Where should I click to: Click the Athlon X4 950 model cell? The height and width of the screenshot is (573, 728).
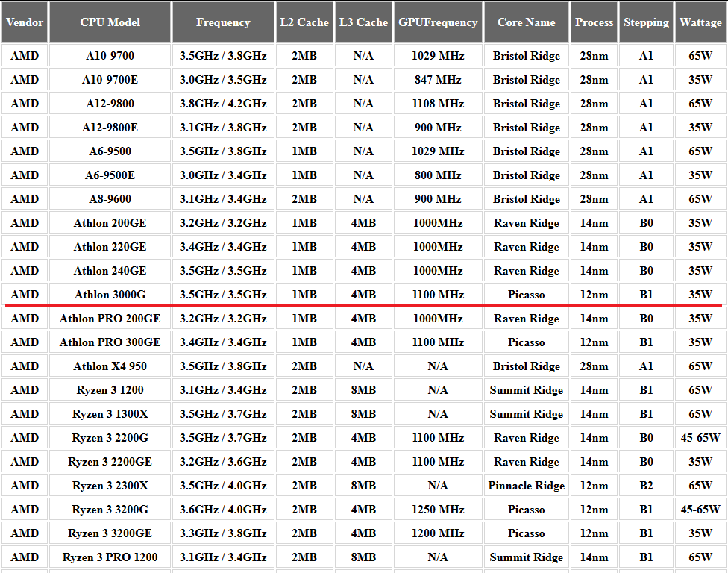coord(110,366)
